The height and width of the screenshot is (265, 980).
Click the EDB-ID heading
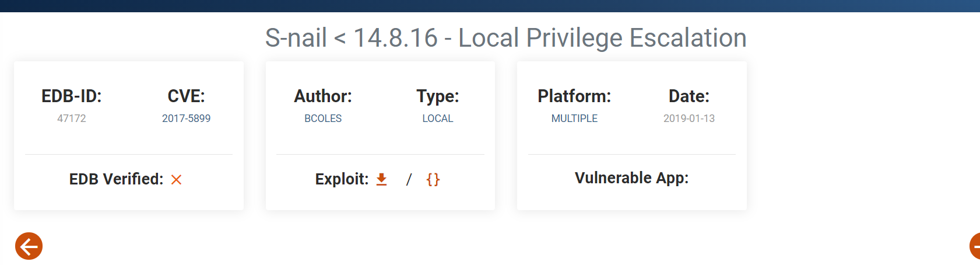coord(72,96)
